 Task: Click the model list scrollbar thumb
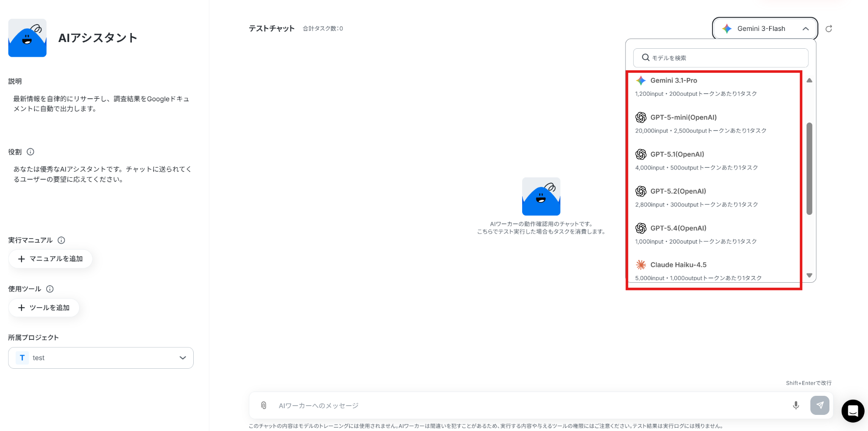pyautogui.click(x=809, y=169)
